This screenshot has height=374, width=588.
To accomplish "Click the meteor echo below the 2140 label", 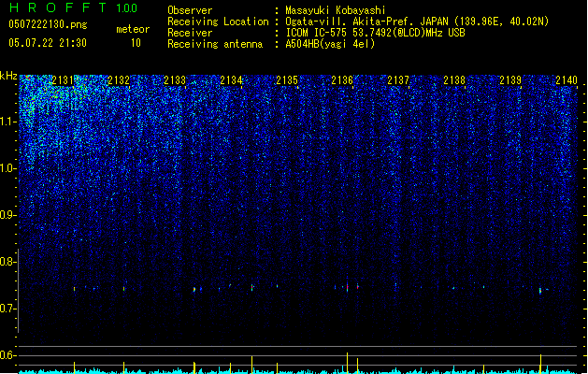I will pos(540,291).
